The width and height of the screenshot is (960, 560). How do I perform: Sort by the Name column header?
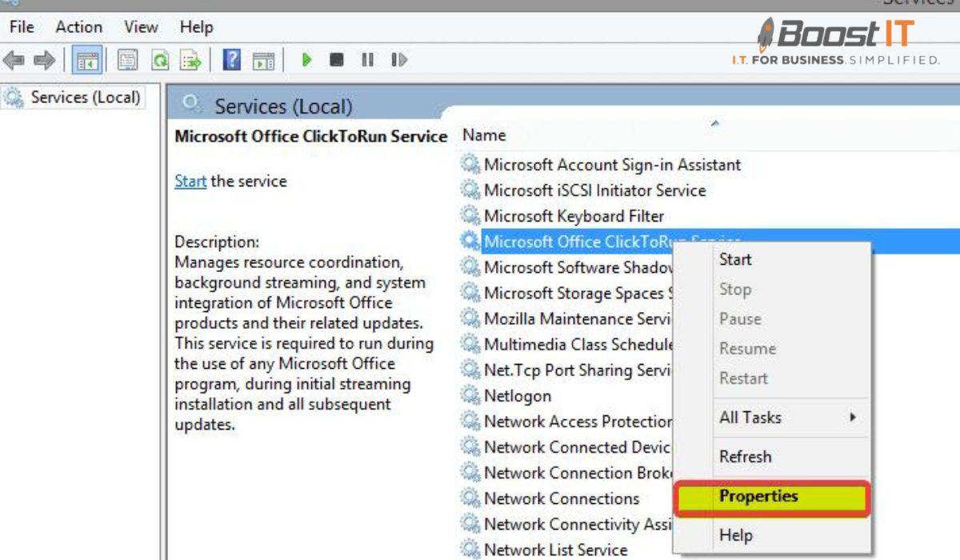(484, 135)
